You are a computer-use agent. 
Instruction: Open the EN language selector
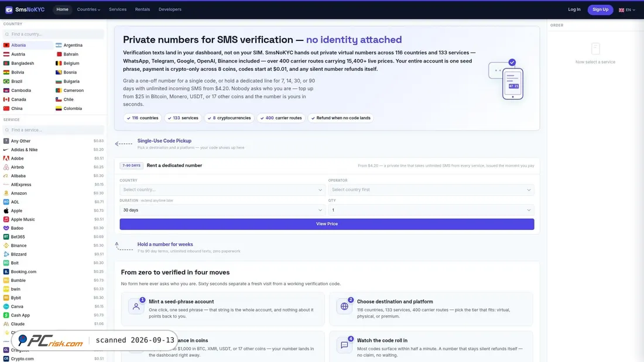pos(627,10)
